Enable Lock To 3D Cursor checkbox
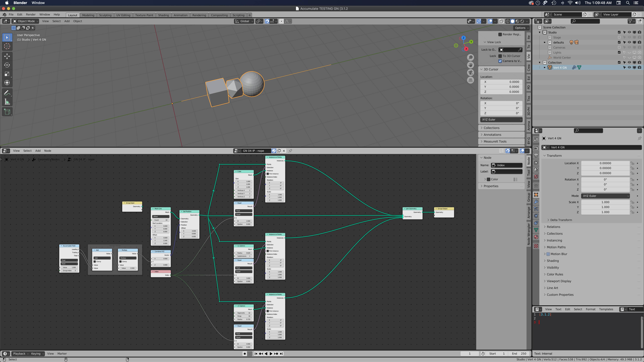 500,56
